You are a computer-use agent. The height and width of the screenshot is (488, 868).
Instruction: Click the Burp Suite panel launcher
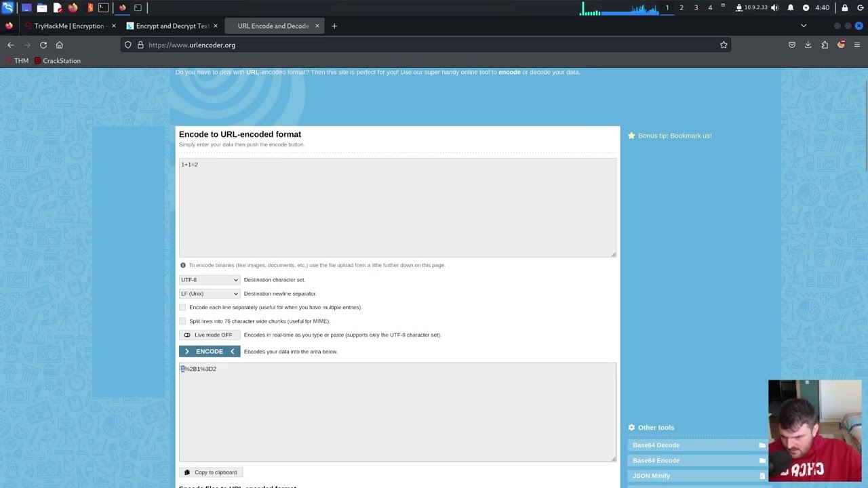(x=90, y=7)
